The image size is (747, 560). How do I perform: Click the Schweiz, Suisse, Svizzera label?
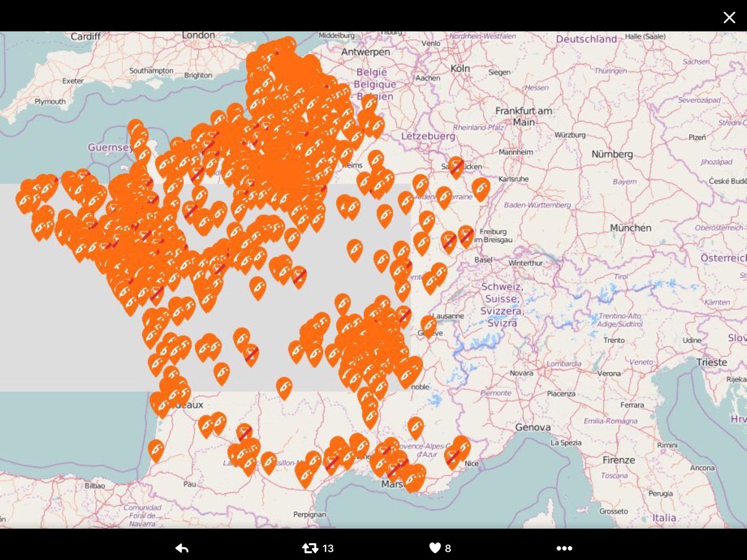click(502, 305)
